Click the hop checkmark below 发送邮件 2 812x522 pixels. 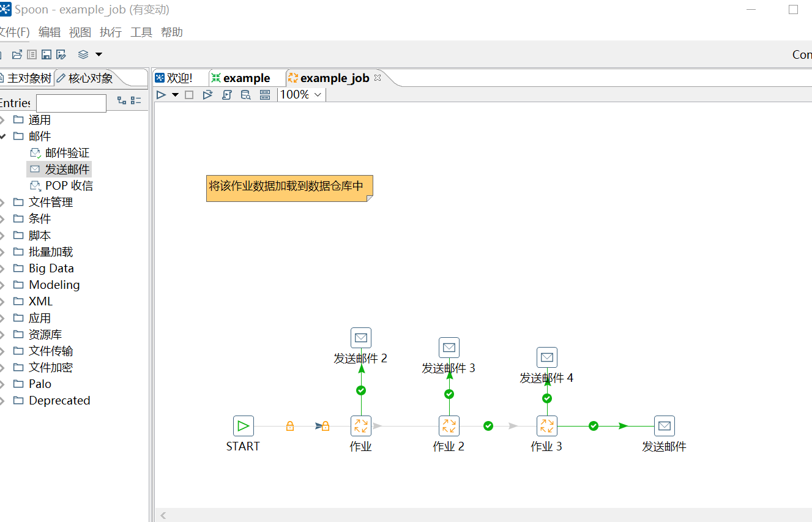pyautogui.click(x=361, y=390)
